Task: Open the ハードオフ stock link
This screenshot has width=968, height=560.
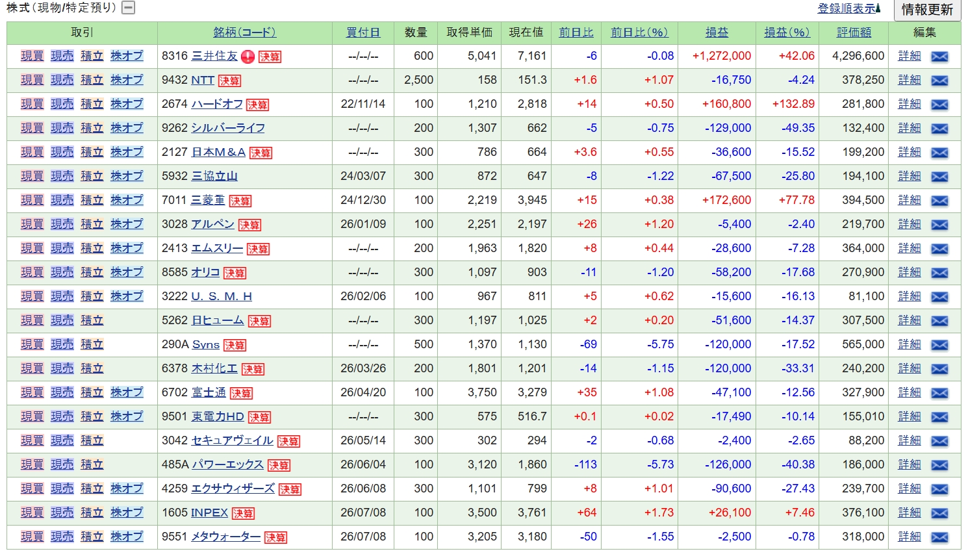Action: (x=217, y=104)
